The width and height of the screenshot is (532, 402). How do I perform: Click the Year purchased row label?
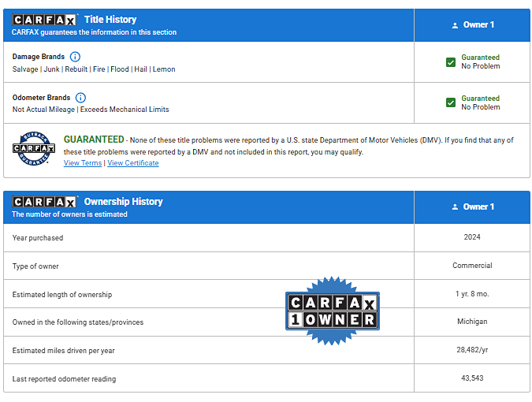38,238
